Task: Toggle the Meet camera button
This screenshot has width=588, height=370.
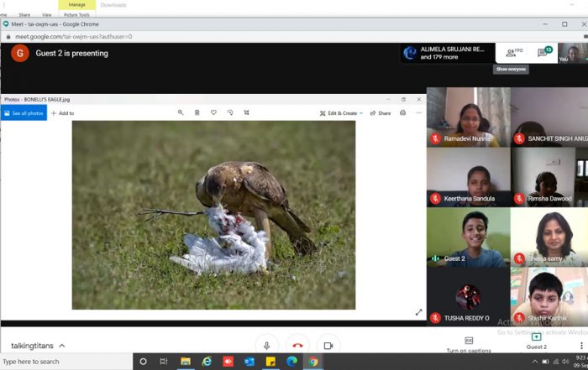Action: coord(328,346)
